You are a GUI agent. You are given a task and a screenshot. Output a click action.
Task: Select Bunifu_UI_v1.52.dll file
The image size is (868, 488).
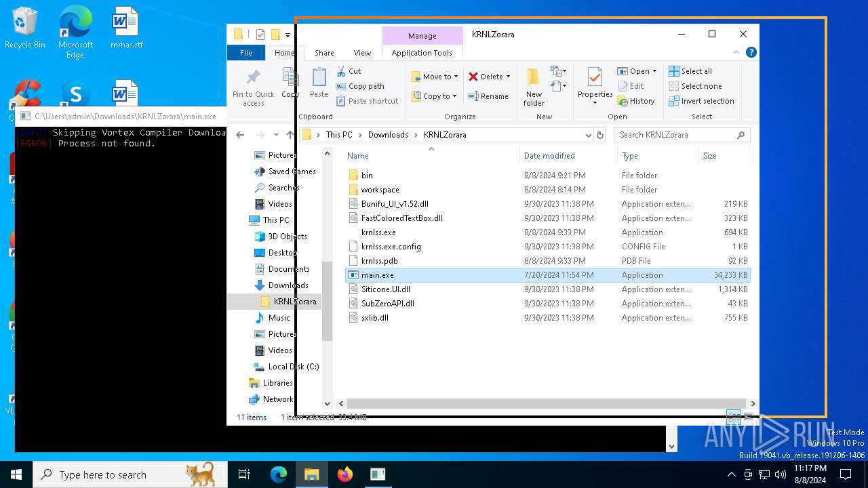coord(547,204)
